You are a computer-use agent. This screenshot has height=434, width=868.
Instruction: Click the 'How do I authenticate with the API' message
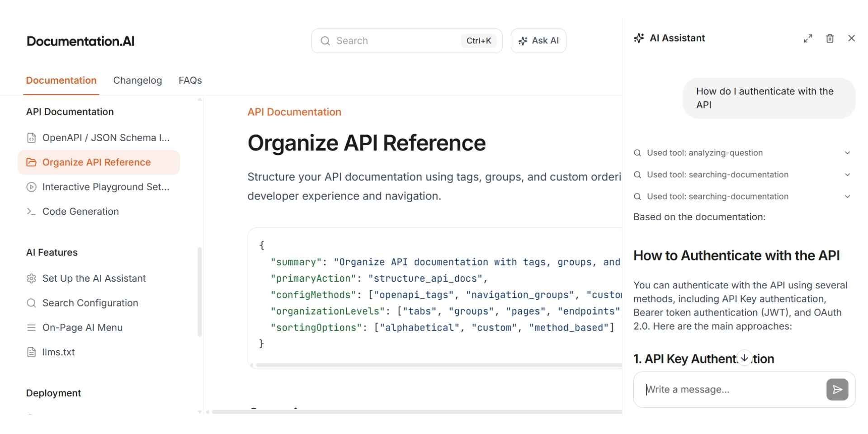[x=769, y=98]
